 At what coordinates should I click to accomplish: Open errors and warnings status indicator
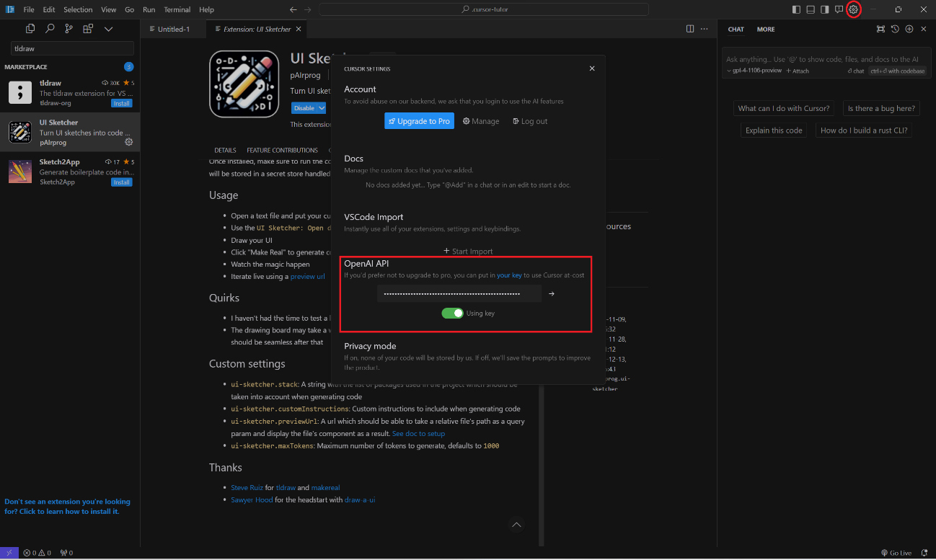[37, 553]
